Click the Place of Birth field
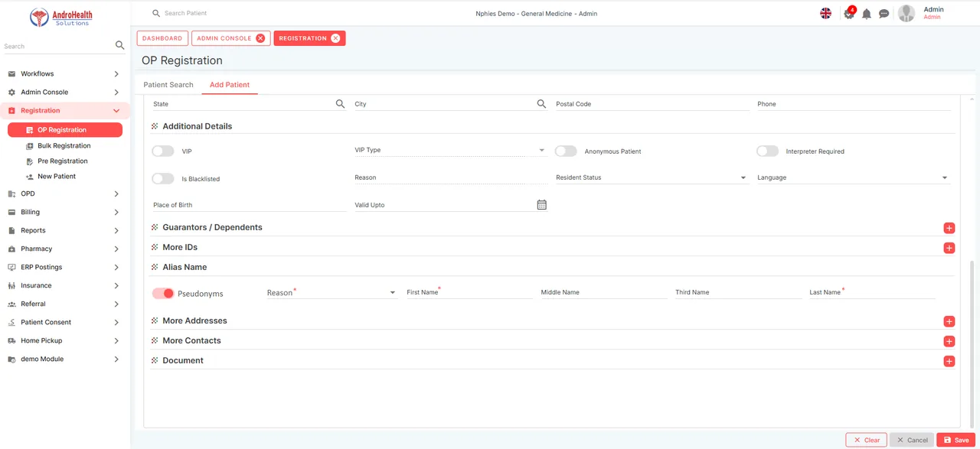Screen dimensions: 980x449 [250, 205]
